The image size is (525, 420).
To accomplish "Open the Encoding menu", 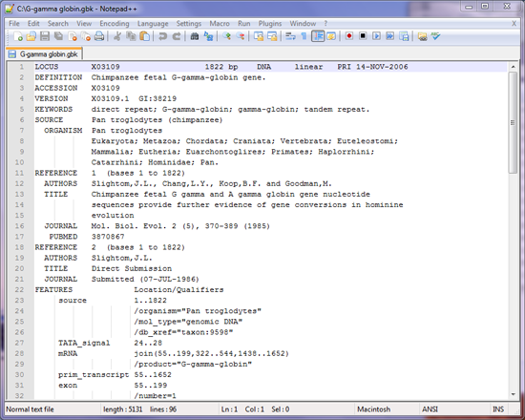I will tap(115, 24).
